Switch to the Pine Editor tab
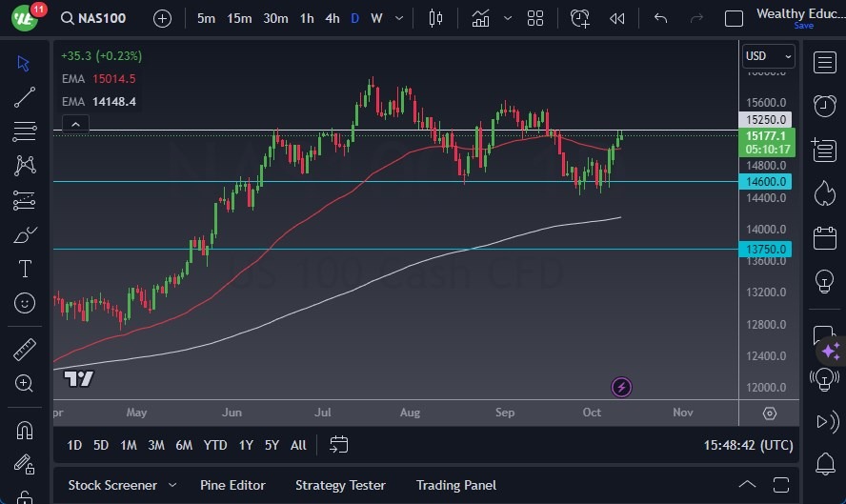The image size is (846, 504). (232, 485)
